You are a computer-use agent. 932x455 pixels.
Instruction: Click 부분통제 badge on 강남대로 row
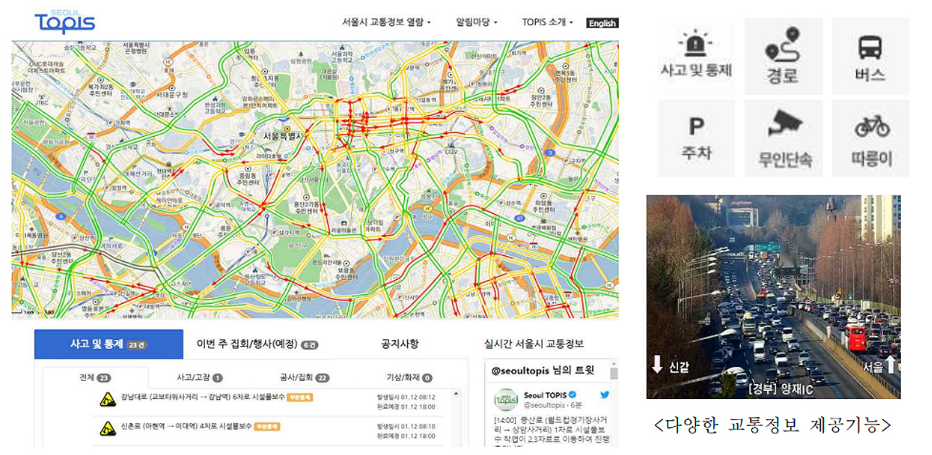click(300, 397)
